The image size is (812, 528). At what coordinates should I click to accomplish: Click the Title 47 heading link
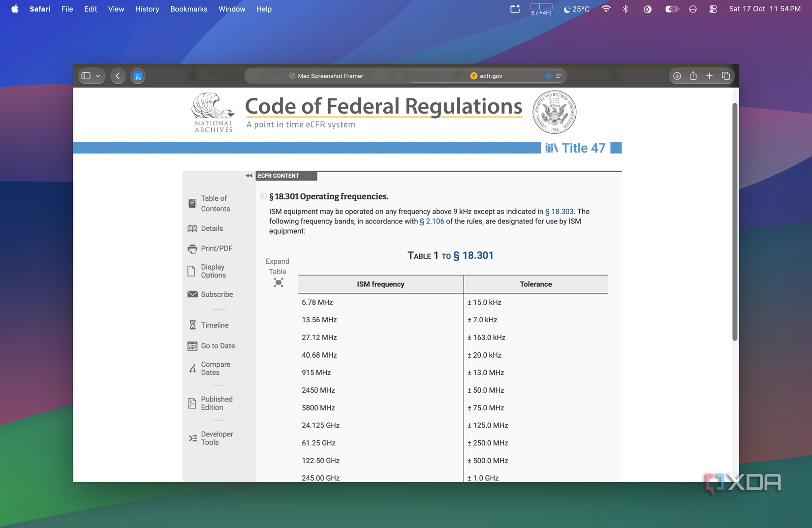(576, 148)
